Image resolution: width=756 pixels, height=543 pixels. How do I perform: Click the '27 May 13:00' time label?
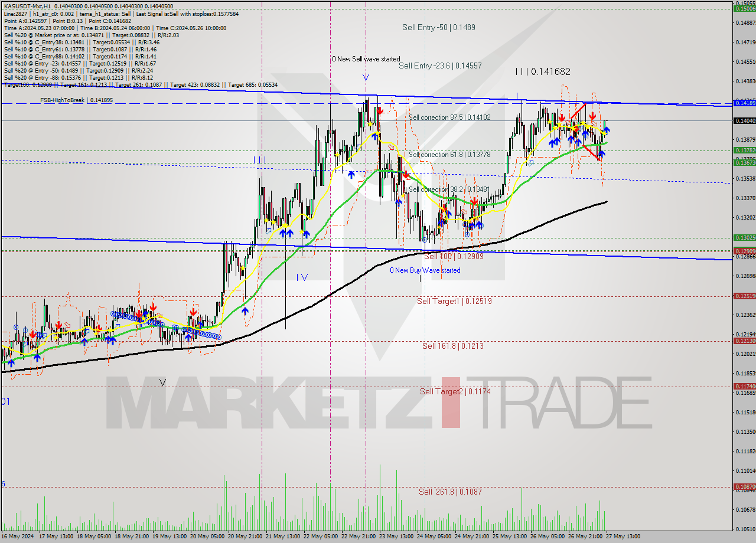click(623, 537)
